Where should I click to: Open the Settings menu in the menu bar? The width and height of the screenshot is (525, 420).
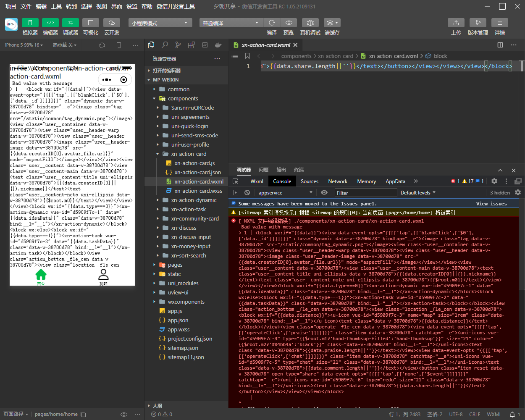132,6
